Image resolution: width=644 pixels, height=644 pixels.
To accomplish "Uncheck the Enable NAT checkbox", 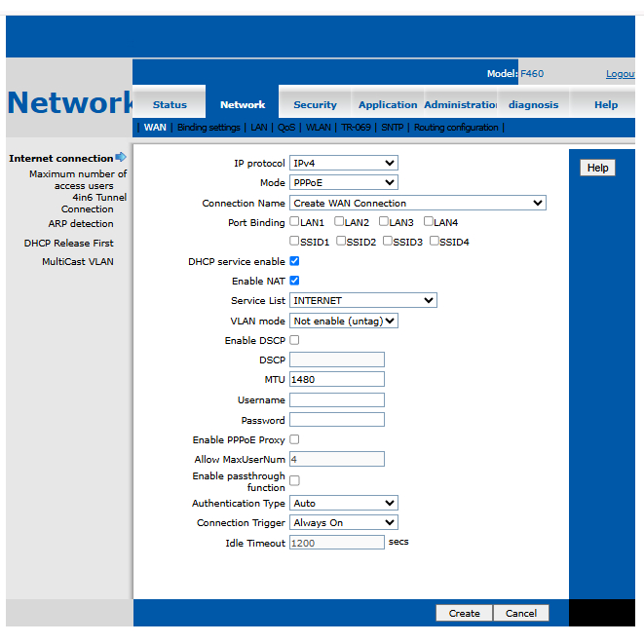I will point(295,281).
